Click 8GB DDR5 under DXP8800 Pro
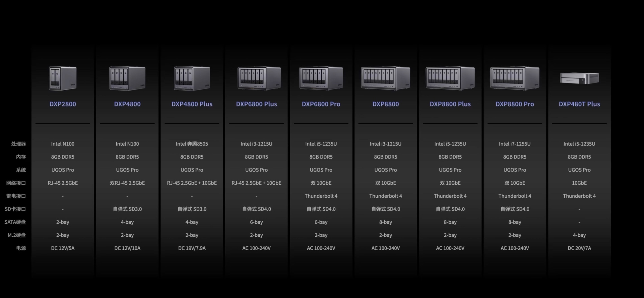 point(515,157)
